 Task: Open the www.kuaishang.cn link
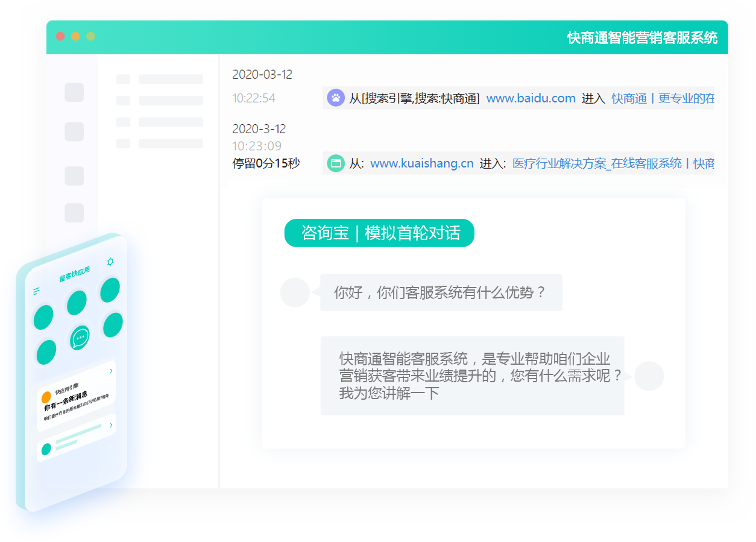pyautogui.click(x=421, y=164)
